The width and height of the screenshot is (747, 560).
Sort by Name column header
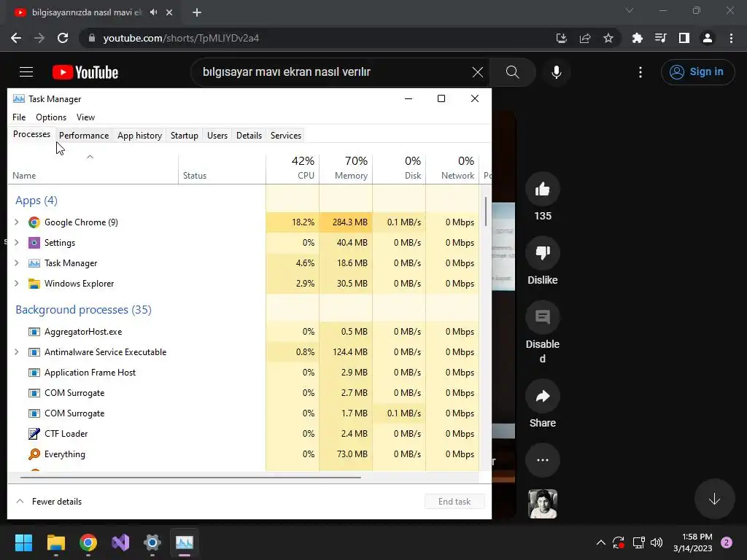[93, 168]
